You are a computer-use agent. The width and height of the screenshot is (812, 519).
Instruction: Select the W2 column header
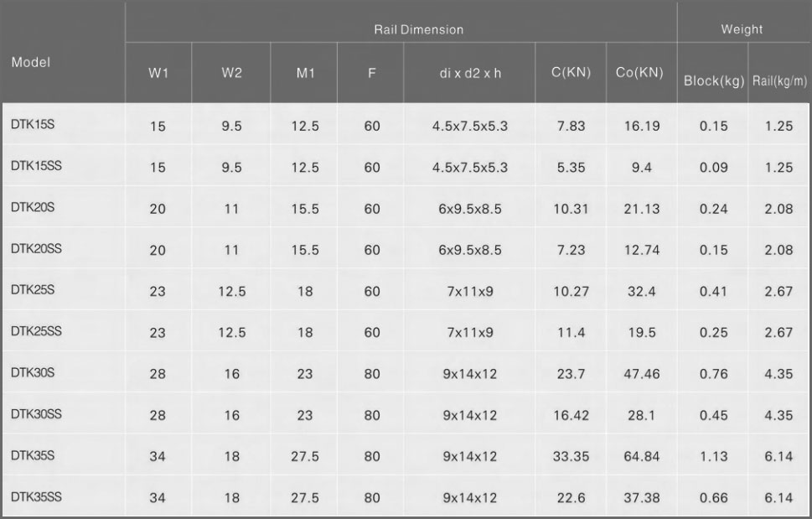[x=231, y=73]
